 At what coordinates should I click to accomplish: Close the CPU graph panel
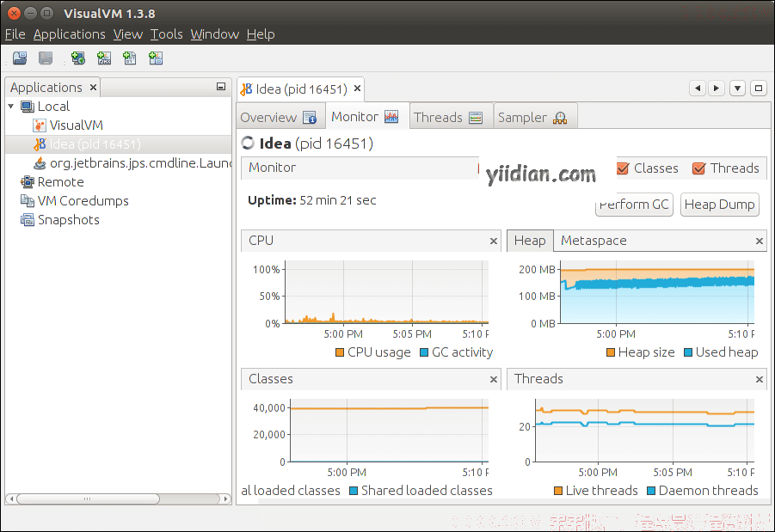[x=493, y=241]
